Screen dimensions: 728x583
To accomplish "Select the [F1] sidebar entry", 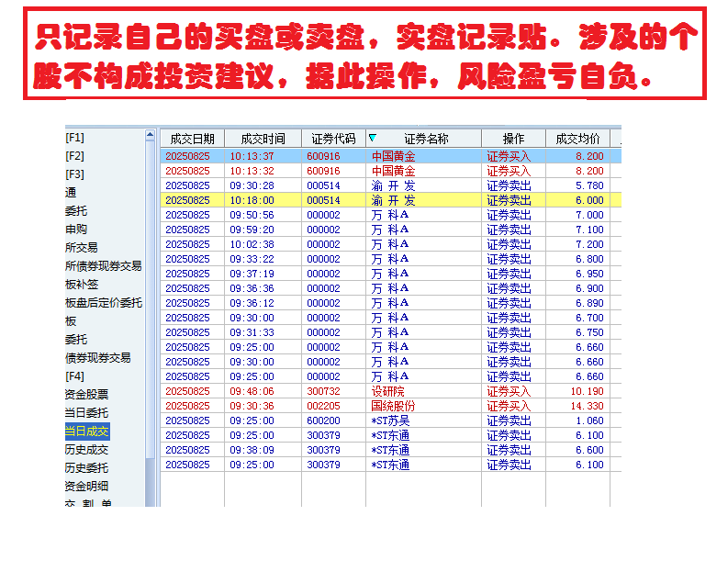I will [74, 138].
